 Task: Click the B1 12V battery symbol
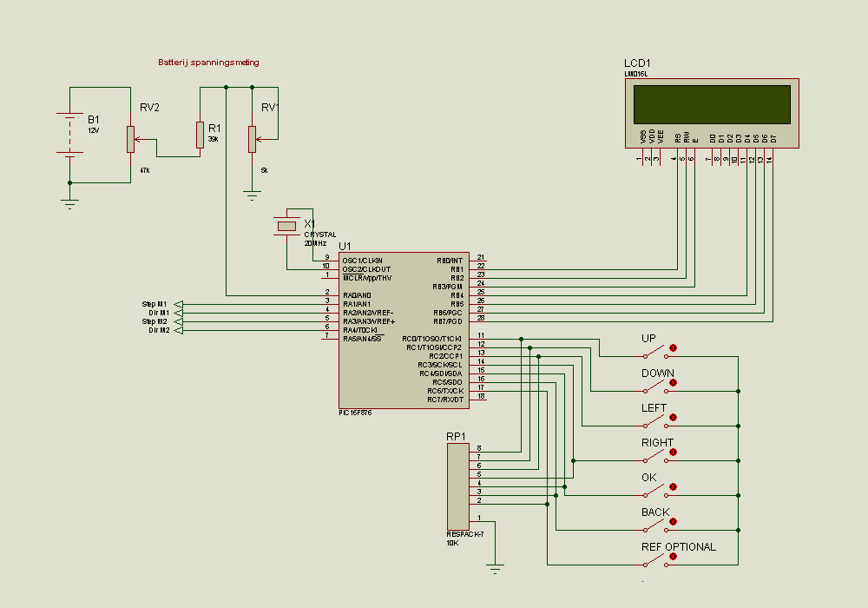click(x=69, y=134)
